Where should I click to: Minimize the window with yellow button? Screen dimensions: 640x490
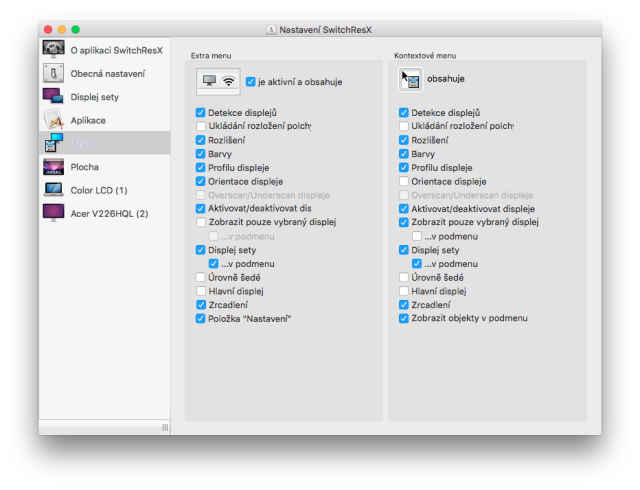click(x=62, y=29)
